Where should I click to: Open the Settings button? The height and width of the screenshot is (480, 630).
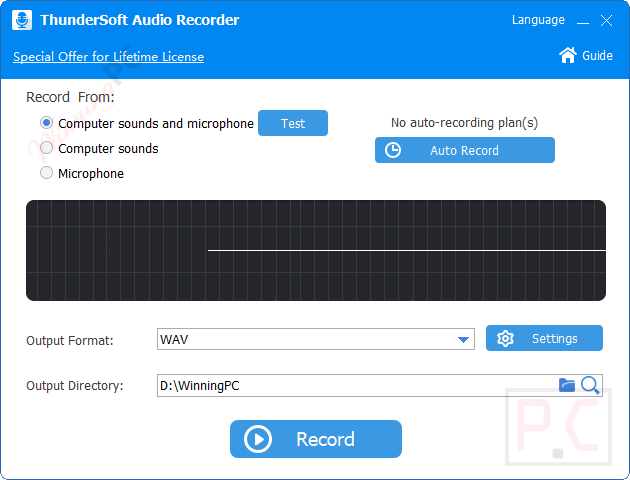544,338
